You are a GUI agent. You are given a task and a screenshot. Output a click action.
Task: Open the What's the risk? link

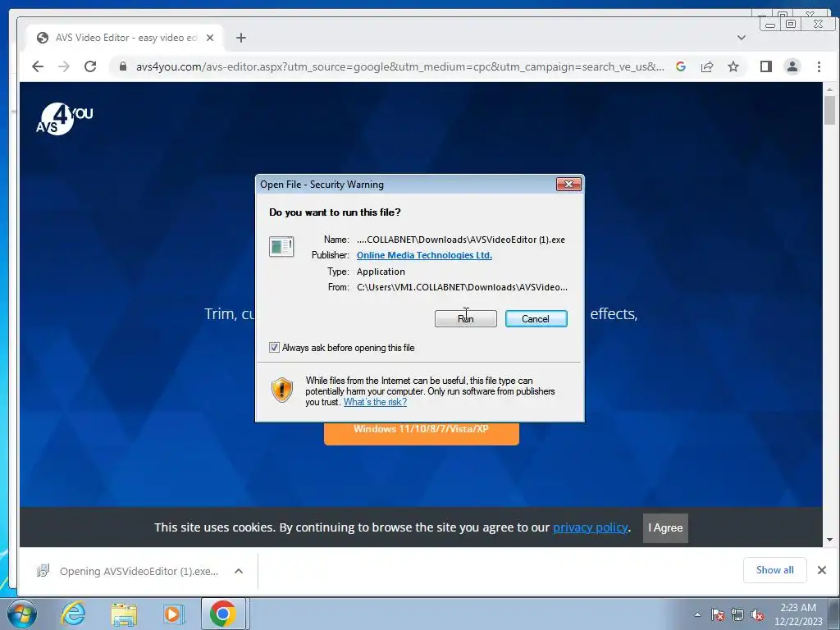point(375,402)
